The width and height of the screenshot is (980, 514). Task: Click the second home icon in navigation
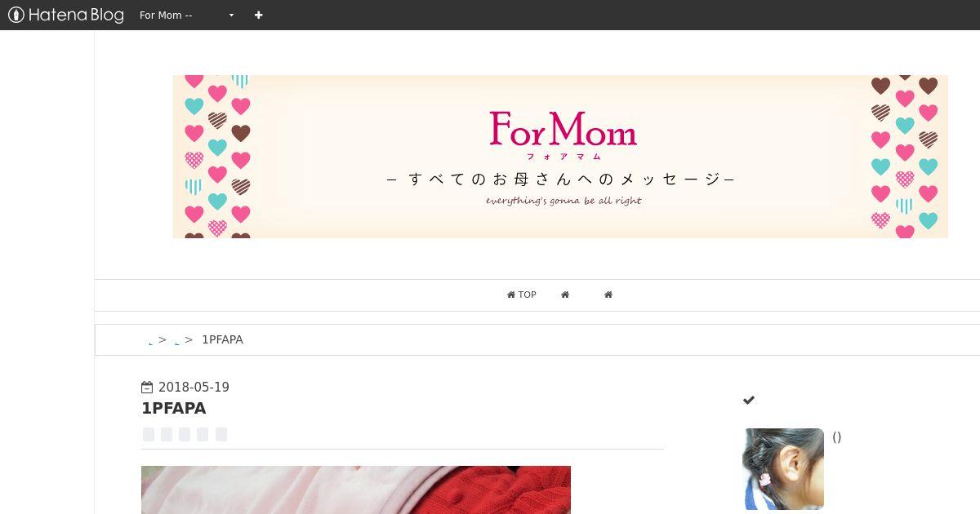point(565,295)
